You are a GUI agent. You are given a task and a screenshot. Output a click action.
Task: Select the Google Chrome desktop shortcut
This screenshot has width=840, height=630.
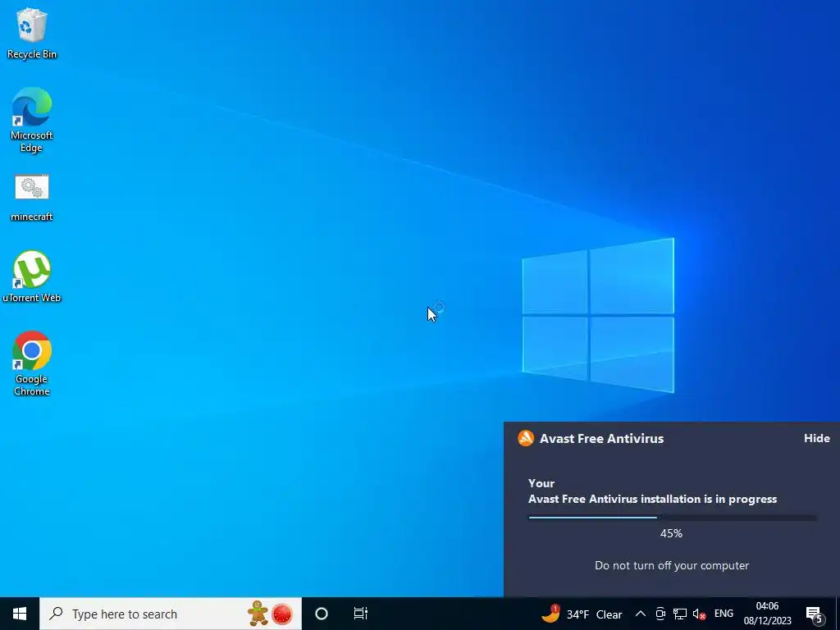pyautogui.click(x=32, y=363)
